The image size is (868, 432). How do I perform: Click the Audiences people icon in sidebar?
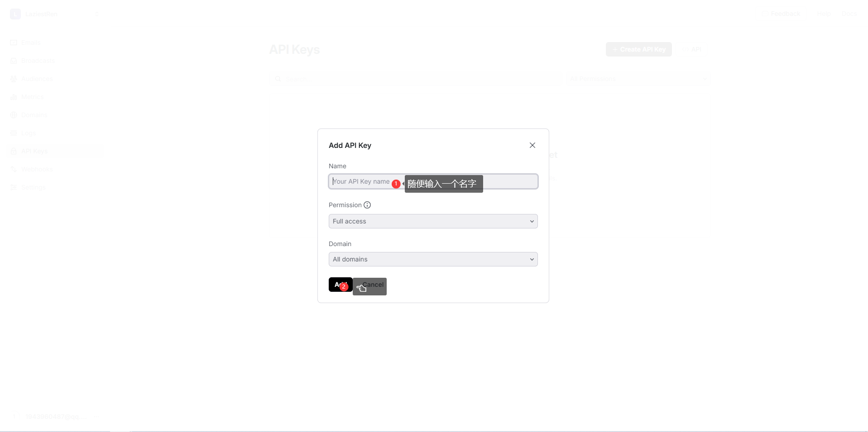pyautogui.click(x=14, y=79)
